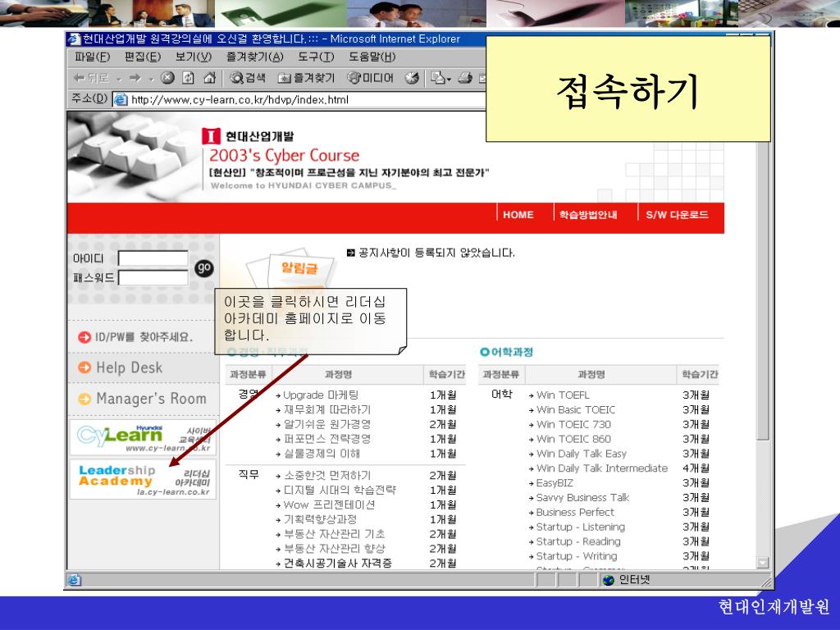Open the Startup - Listening course
This screenshot has height=630, width=840.
tap(580, 527)
